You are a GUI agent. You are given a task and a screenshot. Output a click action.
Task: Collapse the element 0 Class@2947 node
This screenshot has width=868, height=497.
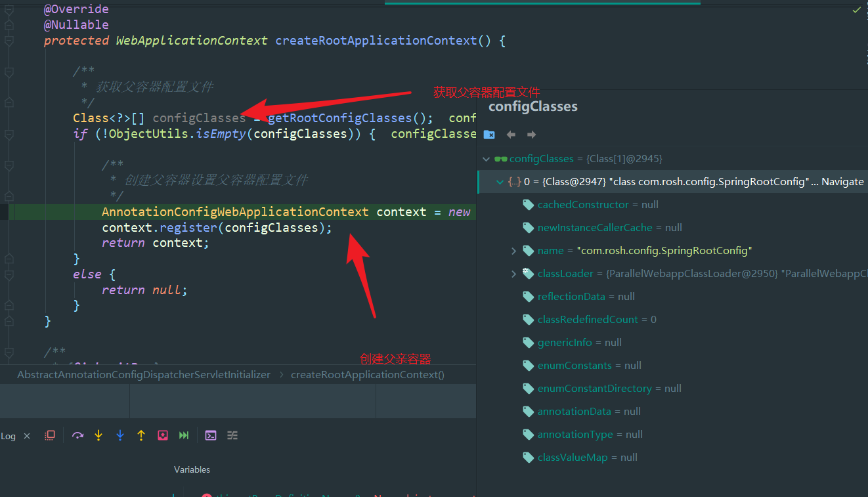coord(500,182)
